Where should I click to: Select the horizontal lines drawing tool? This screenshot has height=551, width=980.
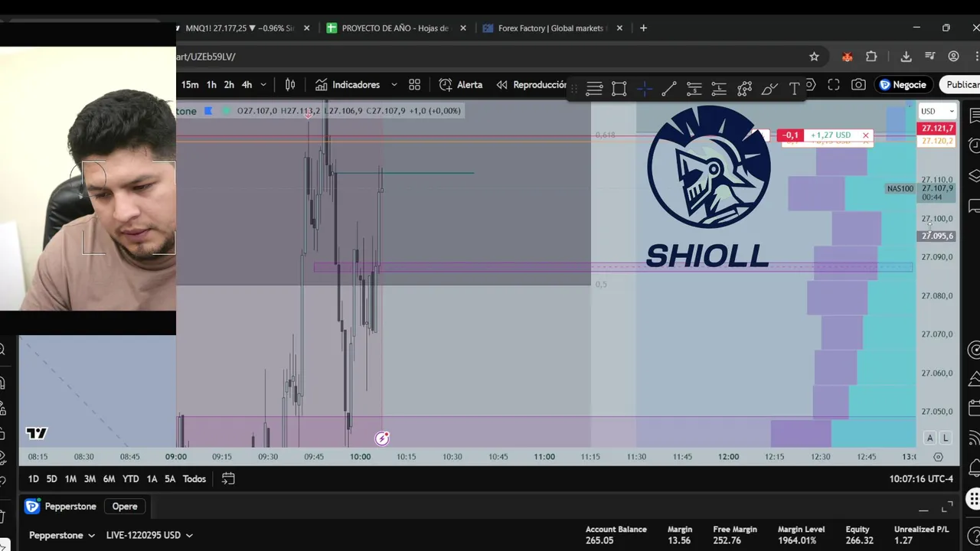pyautogui.click(x=594, y=89)
